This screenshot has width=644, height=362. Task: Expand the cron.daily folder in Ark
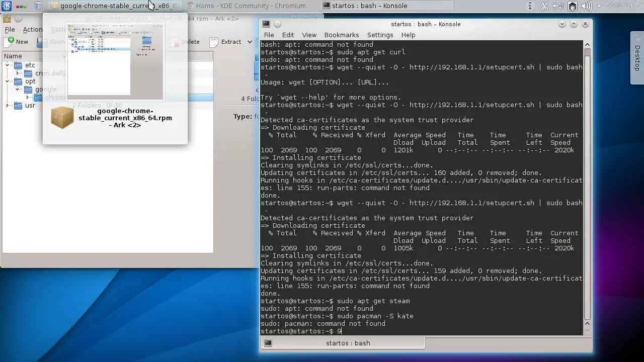(x=18, y=73)
